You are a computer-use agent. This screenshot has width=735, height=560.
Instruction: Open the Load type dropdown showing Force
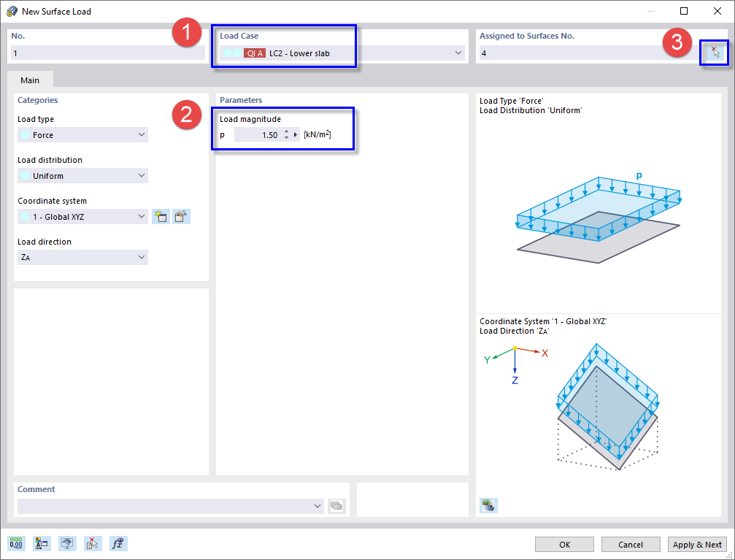pos(141,134)
